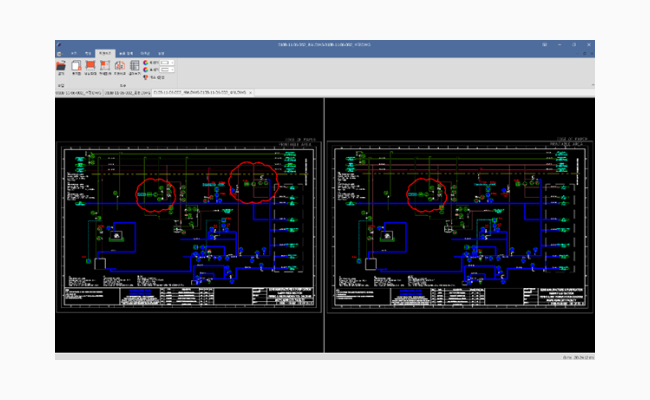Click the left drawing's large revision cloud
The height and width of the screenshot is (400, 650).
pos(253,182)
